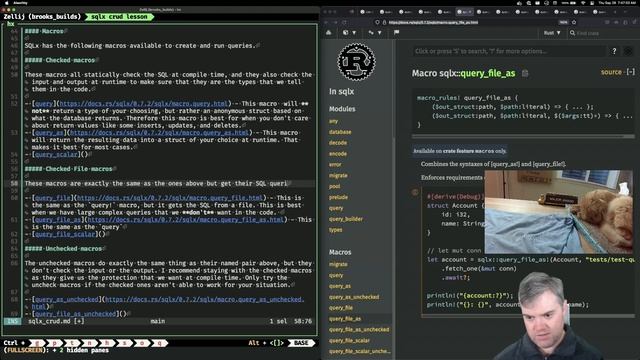Click Zellij Ctrl+o session key

tap(142, 343)
